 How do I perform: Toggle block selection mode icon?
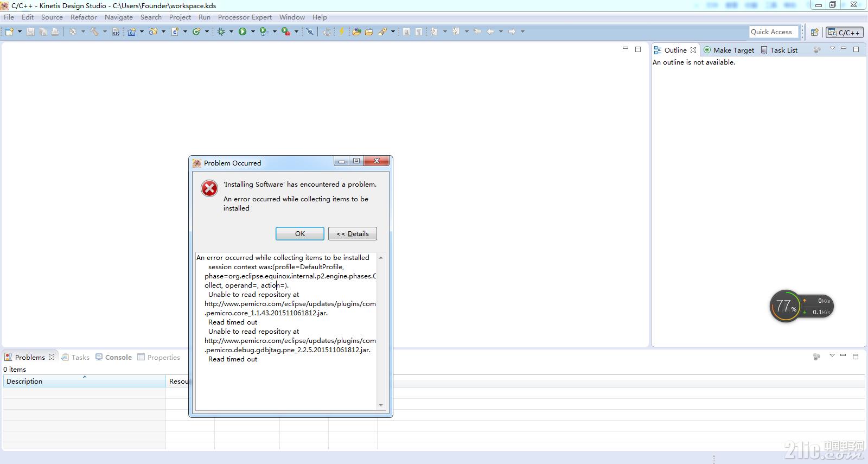[x=406, y=31]
